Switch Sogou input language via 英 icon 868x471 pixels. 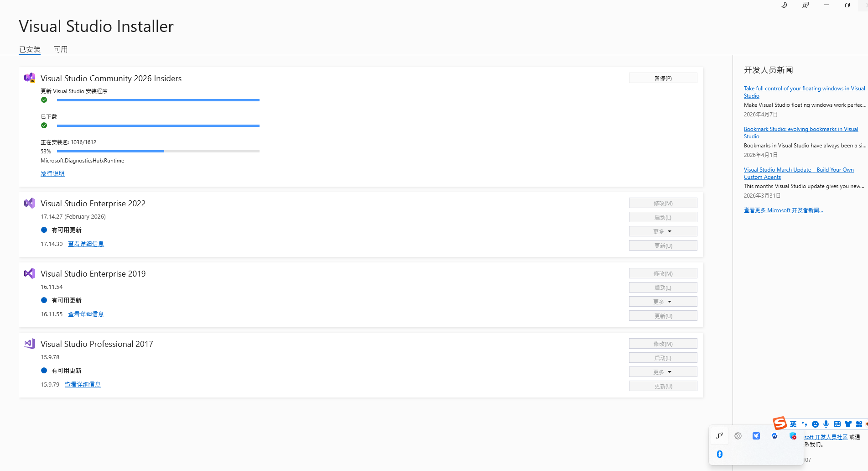(x=793, y=424)
